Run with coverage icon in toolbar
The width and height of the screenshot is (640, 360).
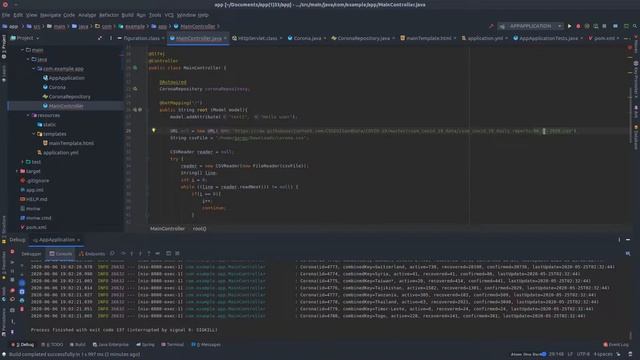pyautogui.click(x=587, y=26)
